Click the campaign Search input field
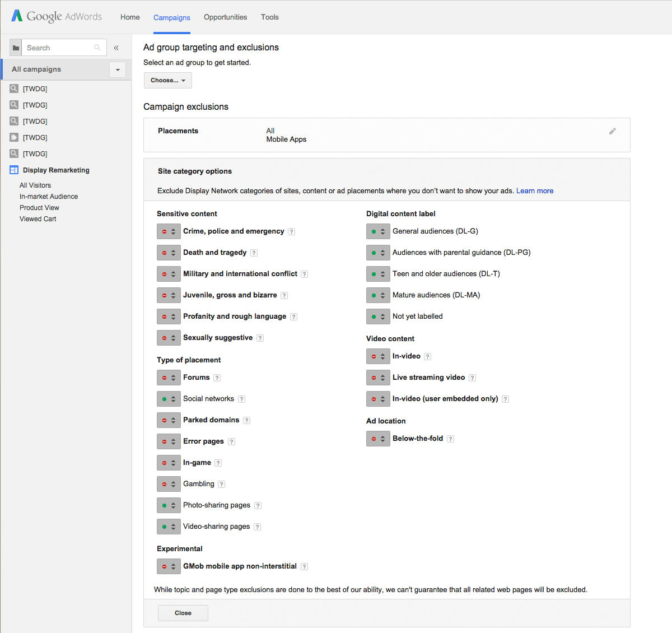Viewport: 672px width, 633px height. (59, 48)
